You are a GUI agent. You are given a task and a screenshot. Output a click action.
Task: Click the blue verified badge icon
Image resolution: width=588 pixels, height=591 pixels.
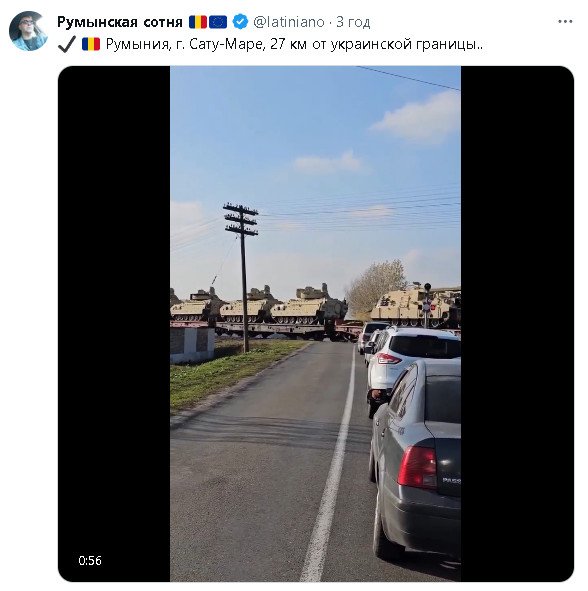(240, 22)
